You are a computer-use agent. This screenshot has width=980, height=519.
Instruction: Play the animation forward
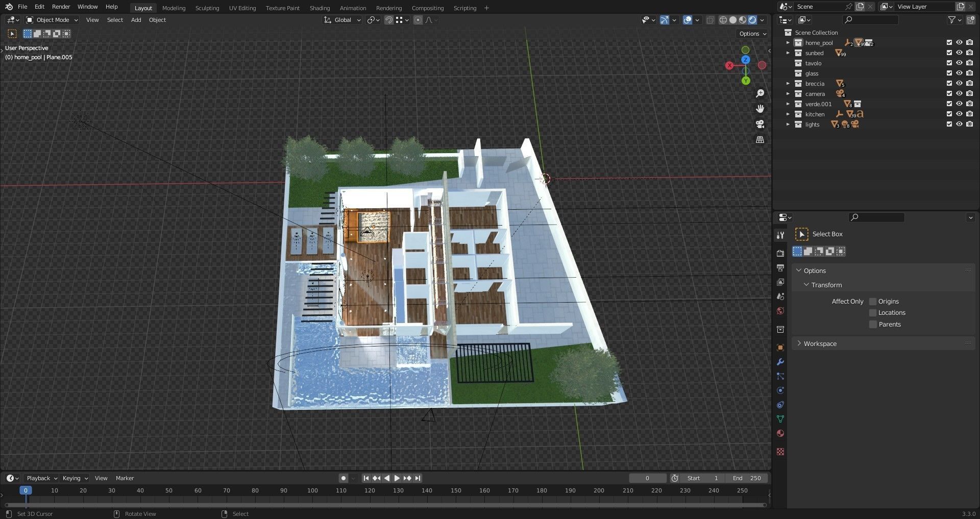point(397,478)
